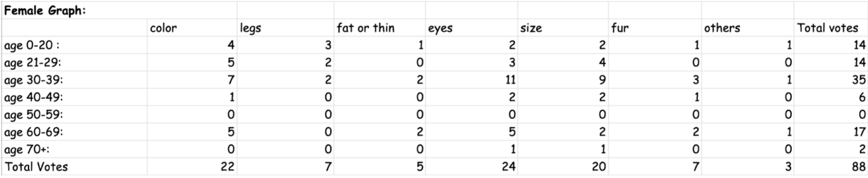Select the 'age 60-69:' row label
Screen dimensions: 868x178
tap(34, 132)
